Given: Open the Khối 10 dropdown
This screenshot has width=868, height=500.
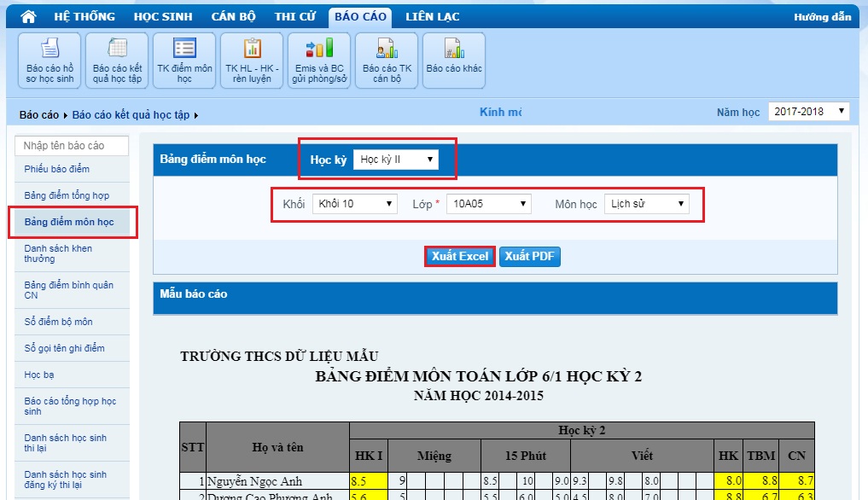Looking at the screenshot, I should tap(354, 204).
